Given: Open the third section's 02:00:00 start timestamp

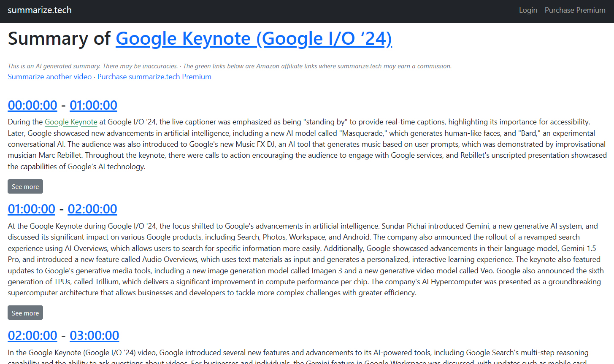Looking at the screenshot, I should click(32, 335).
